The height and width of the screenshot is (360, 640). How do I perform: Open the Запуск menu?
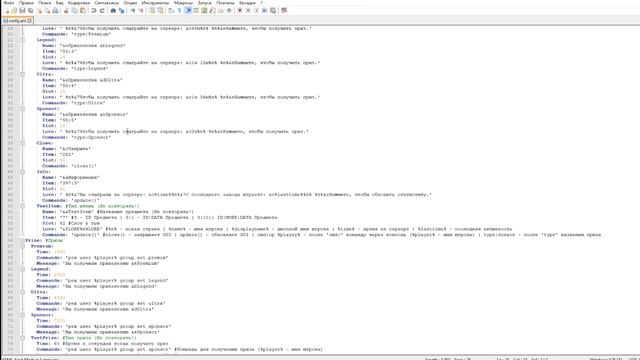[x=205, y=3]
